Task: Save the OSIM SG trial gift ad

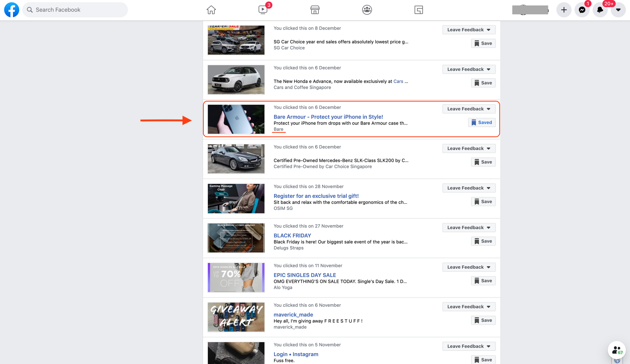Action: click(483, 202)
